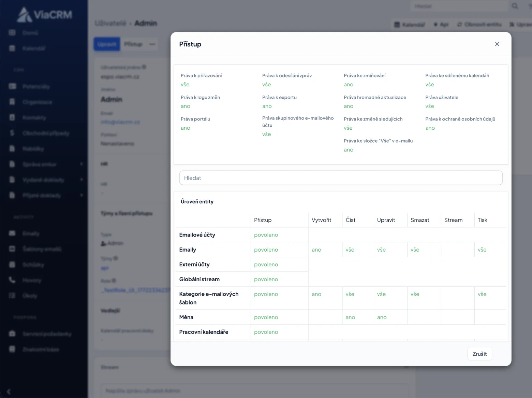Click the Zrušit button

479,354
